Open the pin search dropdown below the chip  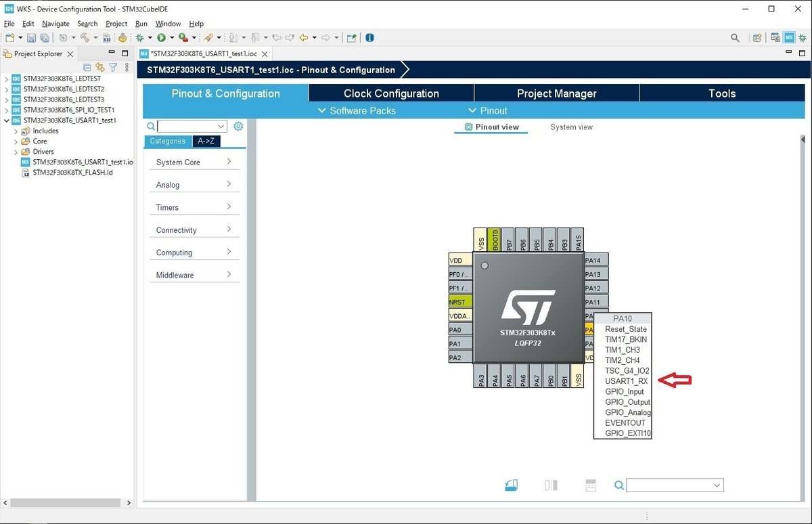717,485
